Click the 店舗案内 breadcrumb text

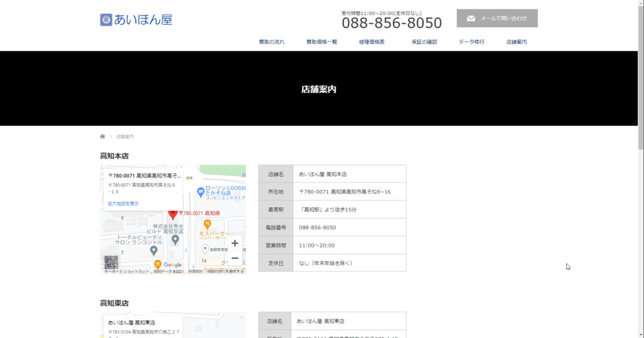[x=125, y=136]
